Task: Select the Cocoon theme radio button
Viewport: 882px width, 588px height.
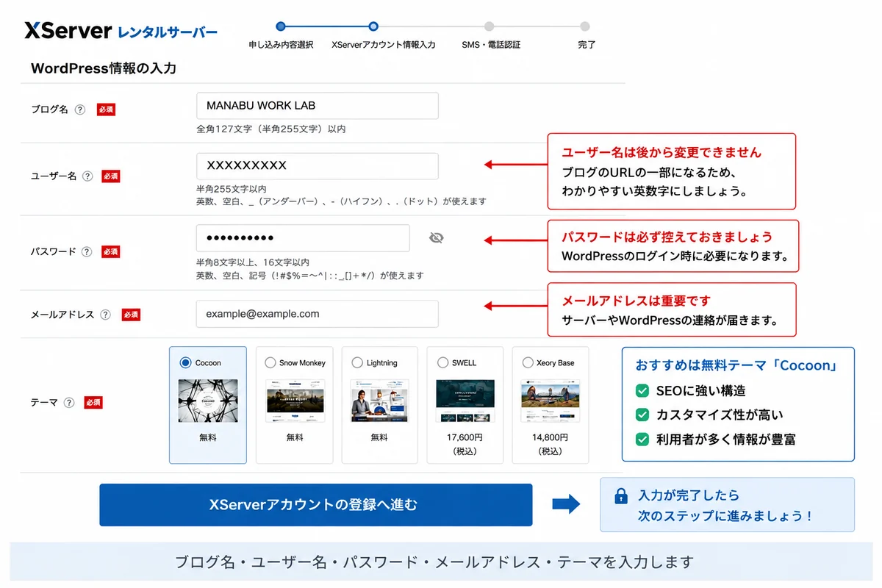Action: pyautogui.click(x=185, y=362)
